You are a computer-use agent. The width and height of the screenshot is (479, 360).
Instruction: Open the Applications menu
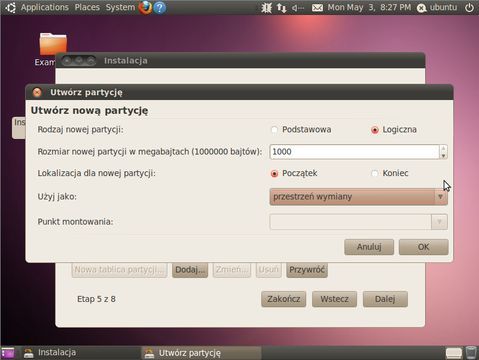click(x=45, y=7)
